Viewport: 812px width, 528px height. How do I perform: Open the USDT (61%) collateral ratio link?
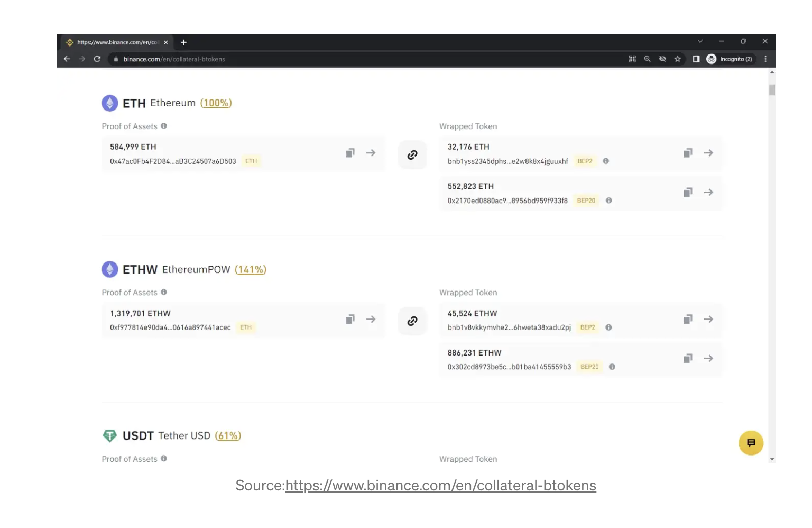228,435
